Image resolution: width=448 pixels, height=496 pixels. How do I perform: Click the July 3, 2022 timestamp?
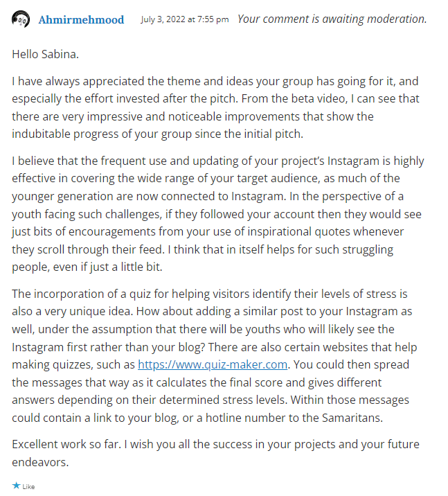pos(185,19)
